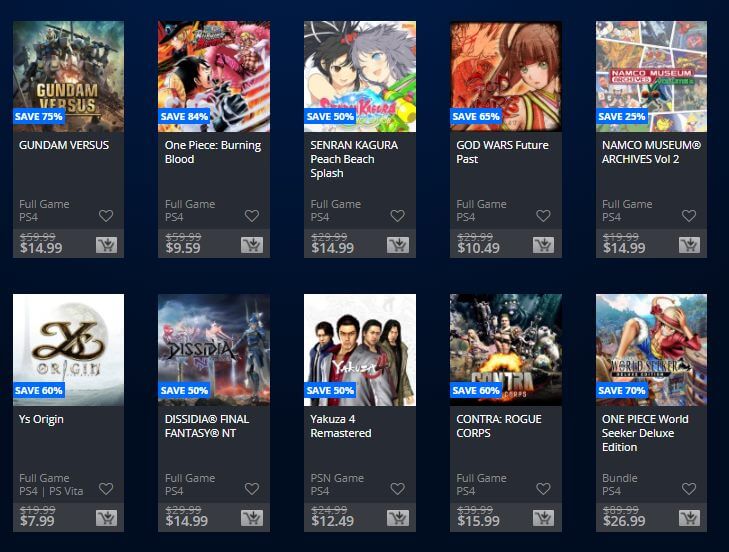Add GUNDAM VERSUS to cart
Screen dimensions: 729x552
click(x=106, y=245)
